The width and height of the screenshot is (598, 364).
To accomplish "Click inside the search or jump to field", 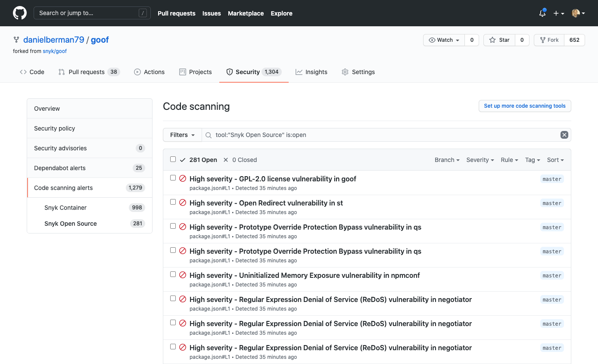I will click(x=86, y=13).
